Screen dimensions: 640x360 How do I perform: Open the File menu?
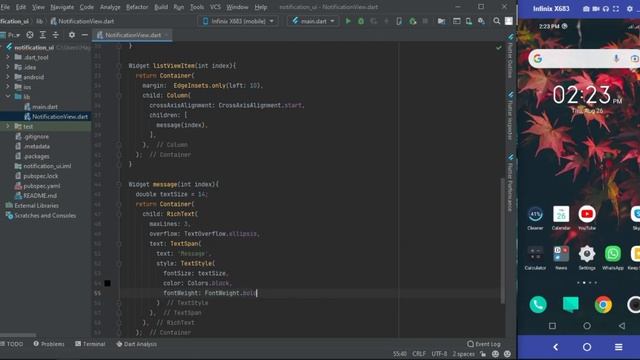tap(5, 7)
